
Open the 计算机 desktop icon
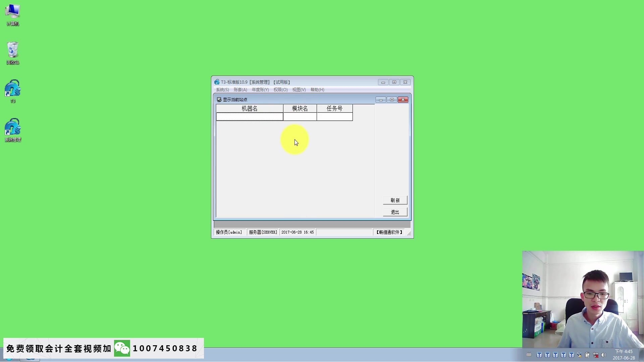point(12,15)
